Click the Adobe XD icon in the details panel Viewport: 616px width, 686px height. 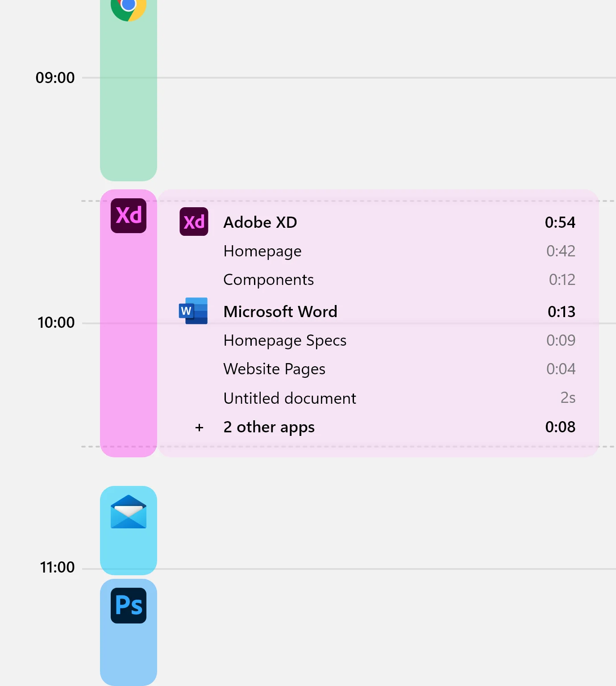pyautogui.click(x=194, y=222)
